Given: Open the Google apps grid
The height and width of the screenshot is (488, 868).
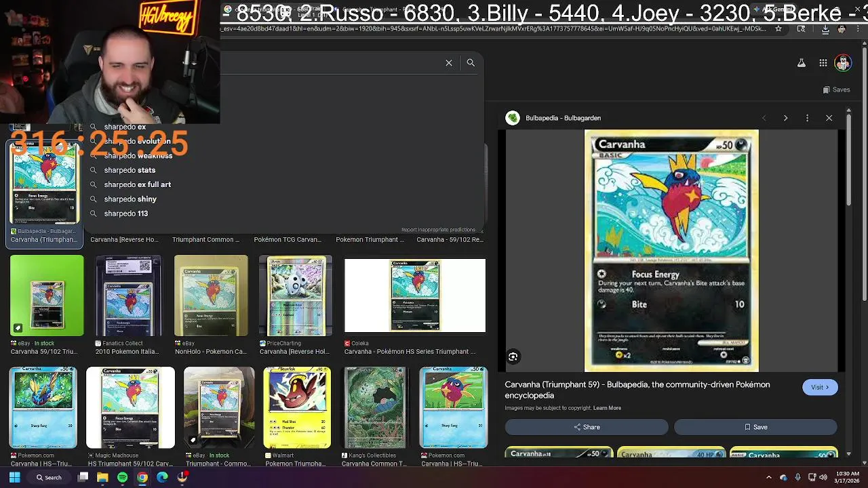Looking at the screenshot, I should pyautogui.click(x=823, y=63).
